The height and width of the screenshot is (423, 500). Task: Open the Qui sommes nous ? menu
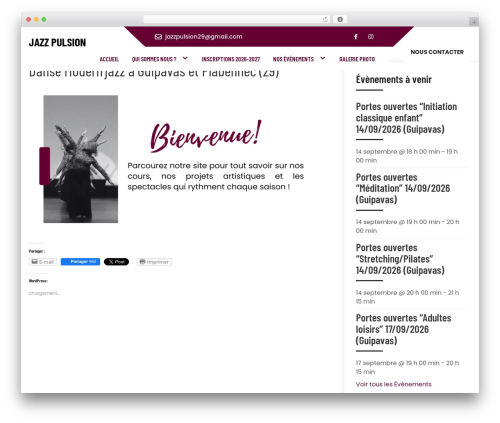tap(154, 59)
